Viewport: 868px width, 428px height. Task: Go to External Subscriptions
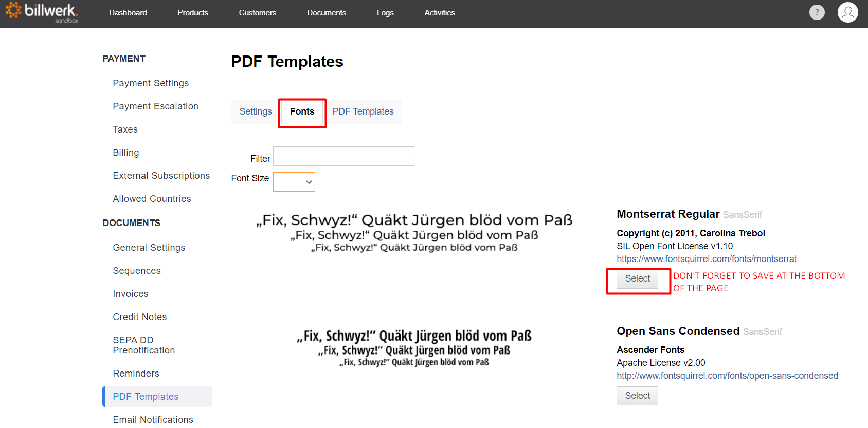[161, 176]
